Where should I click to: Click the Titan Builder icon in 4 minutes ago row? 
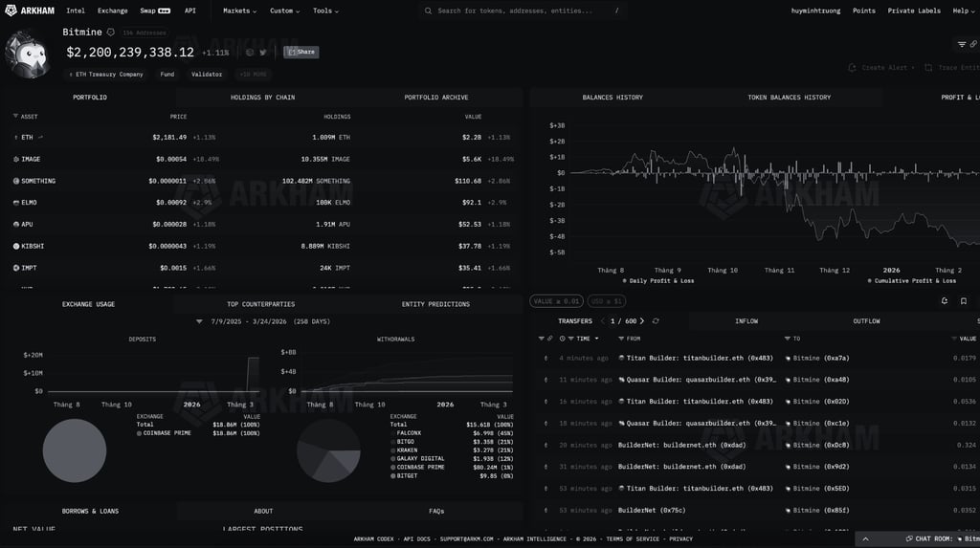[x=621, y=358]
